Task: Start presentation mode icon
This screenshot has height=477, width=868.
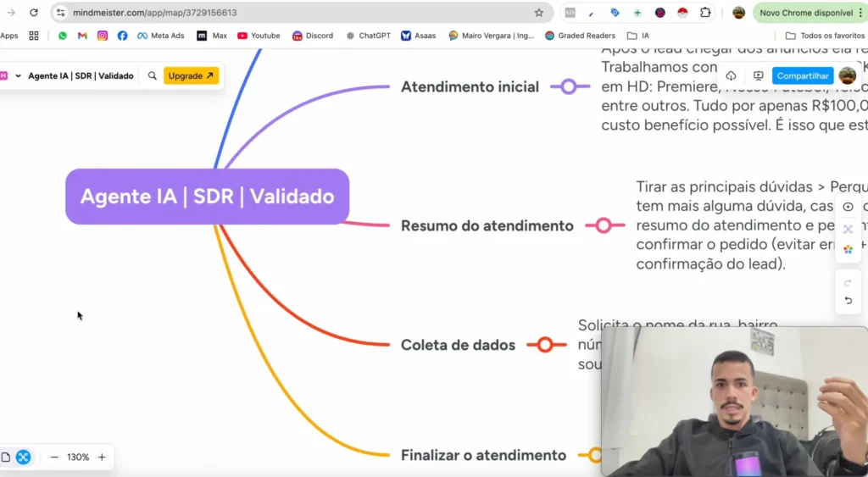Action: coord(759,75)
